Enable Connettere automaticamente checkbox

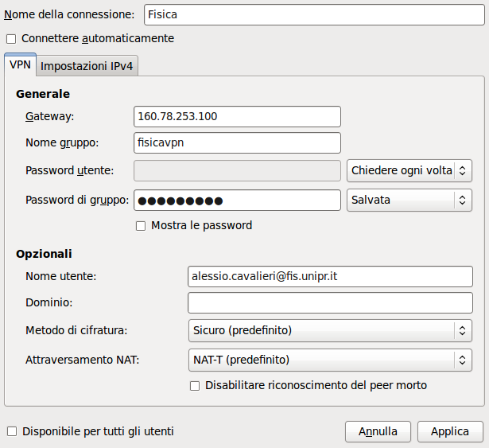11,38
